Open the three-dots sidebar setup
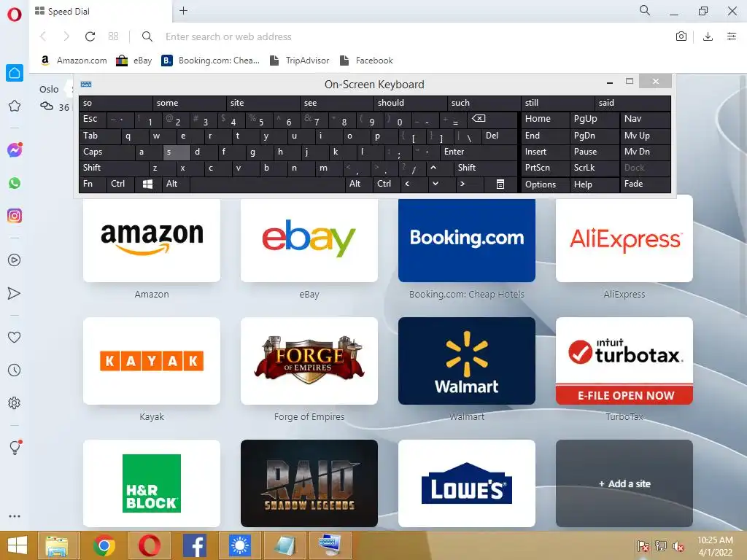Screen dimensions: 747x560 click(x=15, y=516)
